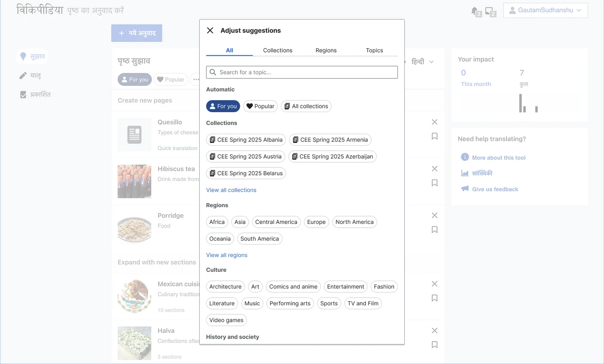Bookmark the Hibiscus tea suggestion
Screen dimensions: 604x364
(434, 183)
